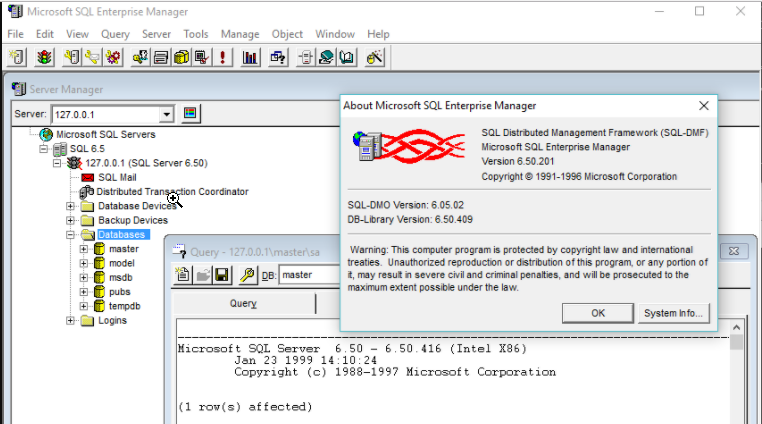Screen dimensions: 762x424
Task: Click the open book replication subscribing icon
Action: [x=347, y=57]
